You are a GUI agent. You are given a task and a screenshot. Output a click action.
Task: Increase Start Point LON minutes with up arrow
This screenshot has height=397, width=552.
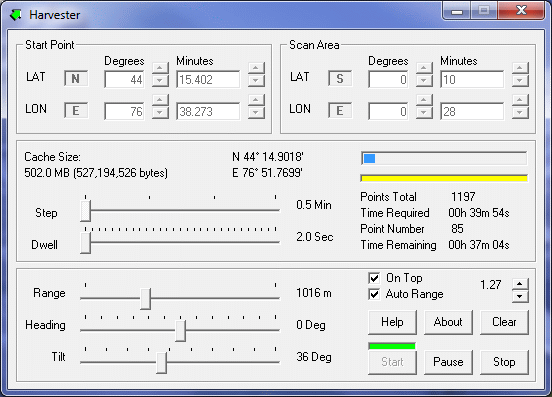[x=256, y=100]
